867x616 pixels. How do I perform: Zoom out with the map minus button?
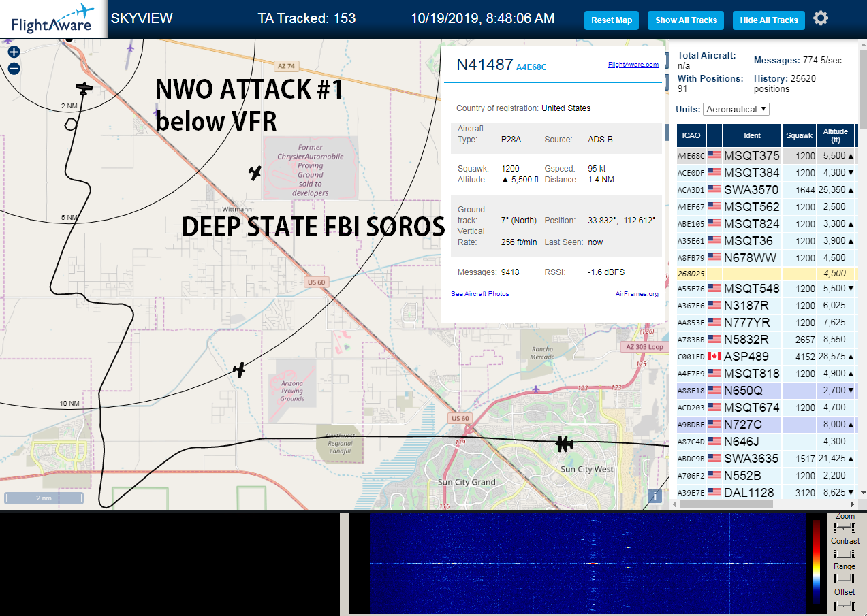coord(14,68)
